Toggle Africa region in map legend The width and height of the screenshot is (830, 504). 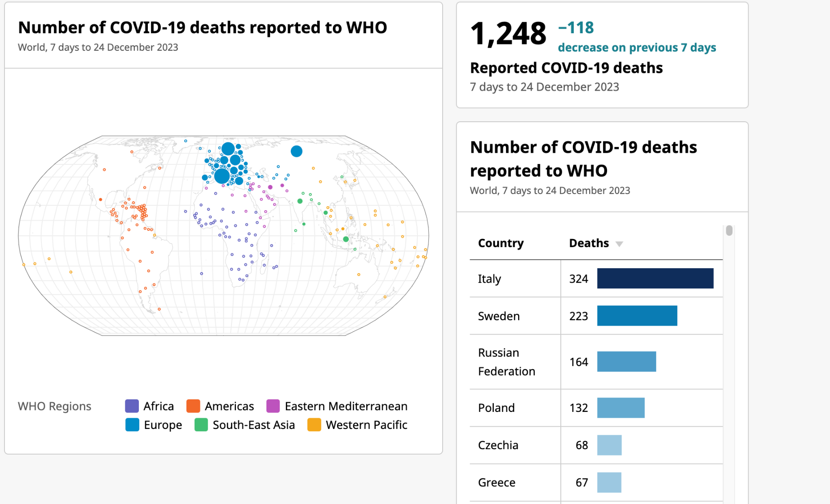pyautogui.click(x=132, y=406)
